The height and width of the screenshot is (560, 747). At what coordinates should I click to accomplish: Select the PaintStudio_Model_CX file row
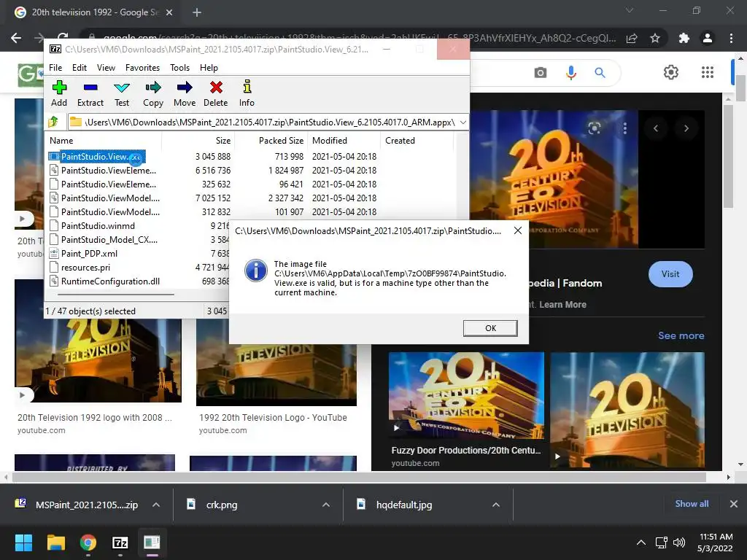pos(109,239)
